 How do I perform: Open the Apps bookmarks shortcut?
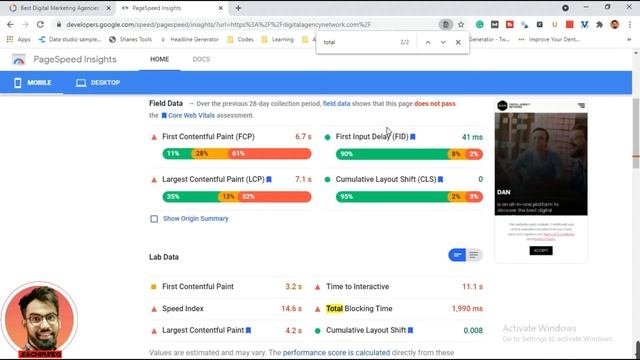coord(19,40)
